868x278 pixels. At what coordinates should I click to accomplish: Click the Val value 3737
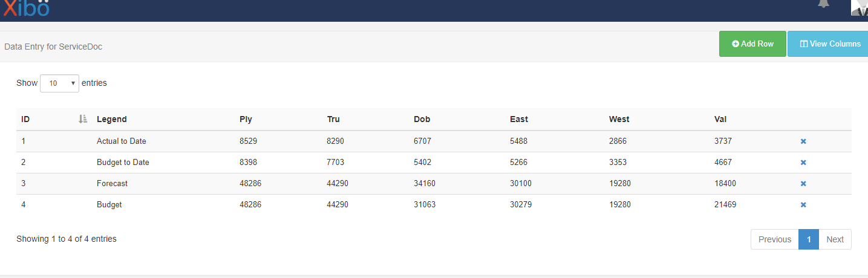tap(723, 141)
